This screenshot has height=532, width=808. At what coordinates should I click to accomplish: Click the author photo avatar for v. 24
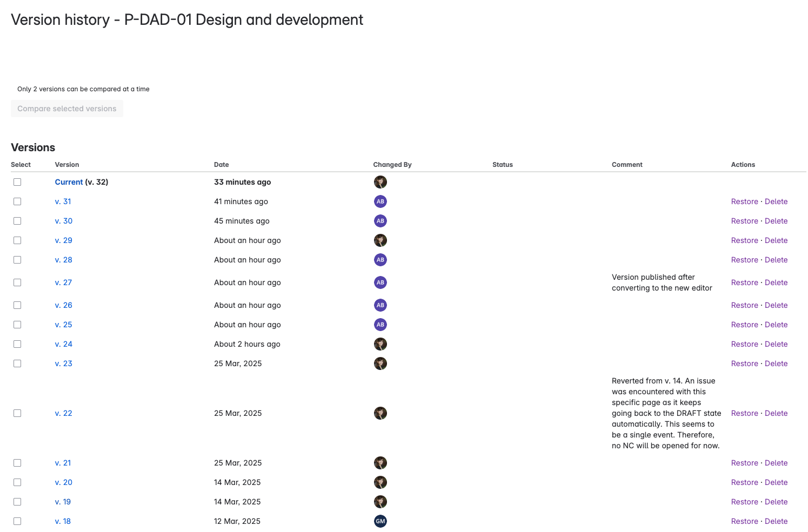380,344
